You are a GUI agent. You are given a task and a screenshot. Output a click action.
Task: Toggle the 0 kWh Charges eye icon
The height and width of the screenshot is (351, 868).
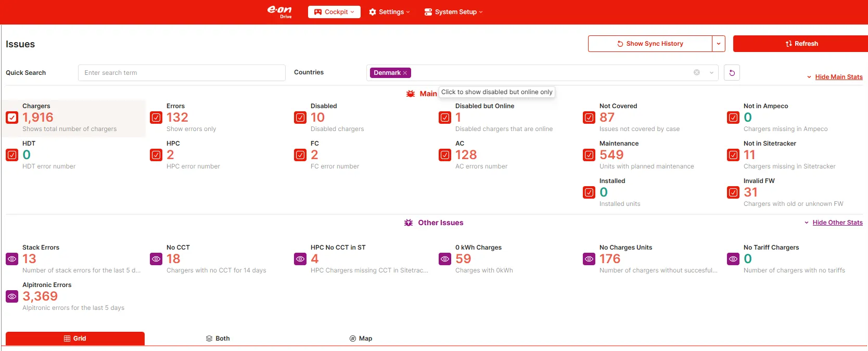tap(445, 258)
